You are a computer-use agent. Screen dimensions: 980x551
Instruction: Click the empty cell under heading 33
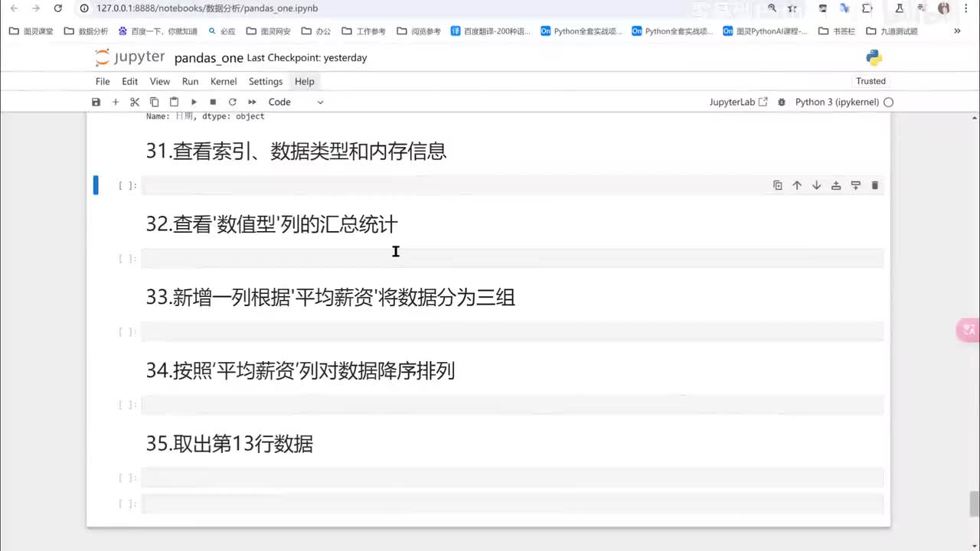point(512,331)
